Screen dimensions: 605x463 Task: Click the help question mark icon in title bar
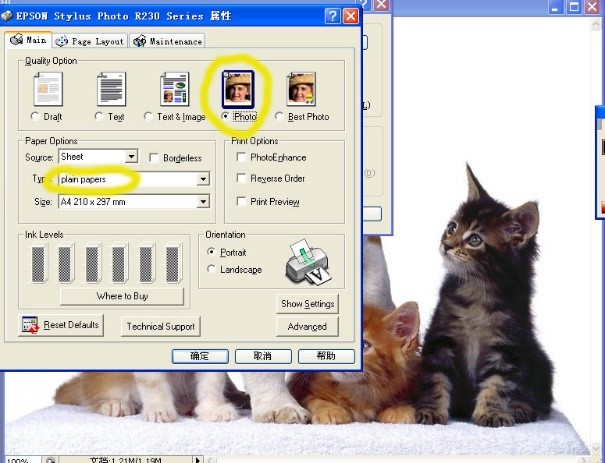(332, 17)
